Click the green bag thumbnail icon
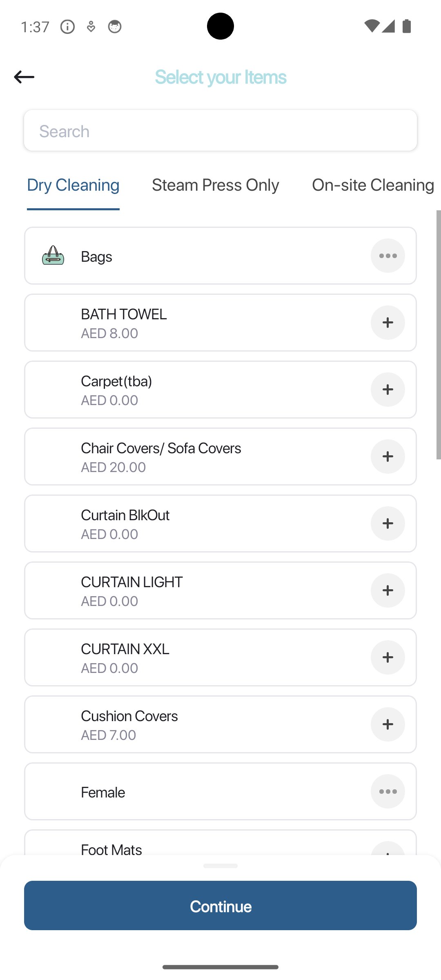The width and height of the screenshot is (441, 980). (x=53, y=256)
